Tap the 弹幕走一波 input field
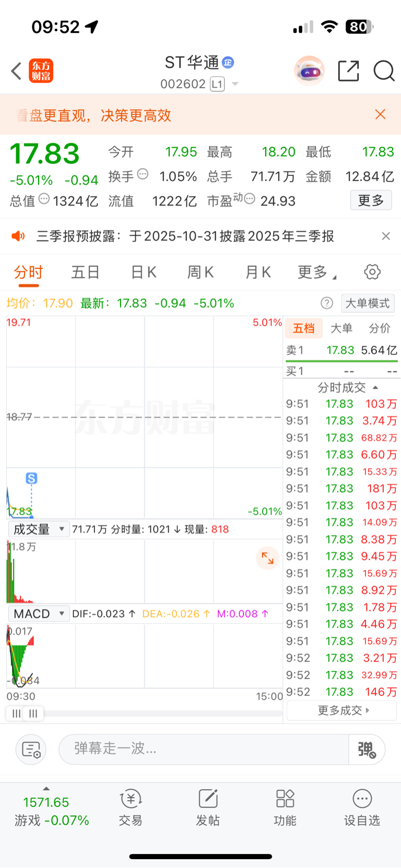Screen dimensions: 401x868 coord(204,750)
